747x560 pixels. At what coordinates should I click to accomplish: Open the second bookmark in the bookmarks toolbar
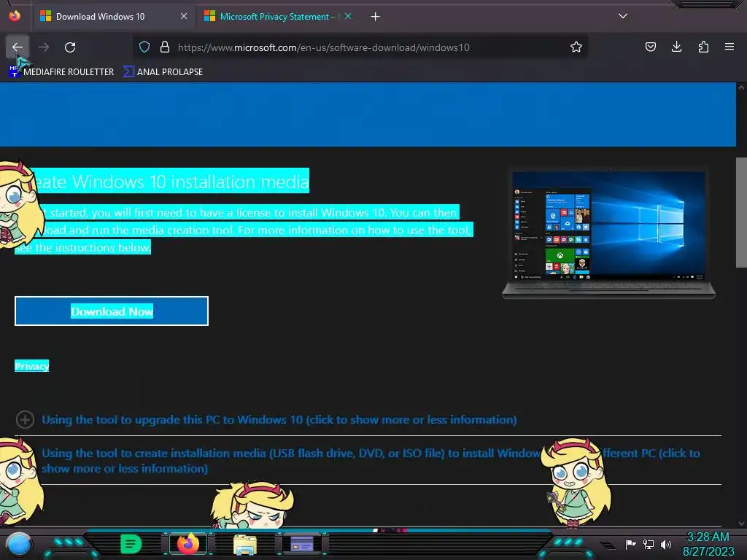click(163, 72)
